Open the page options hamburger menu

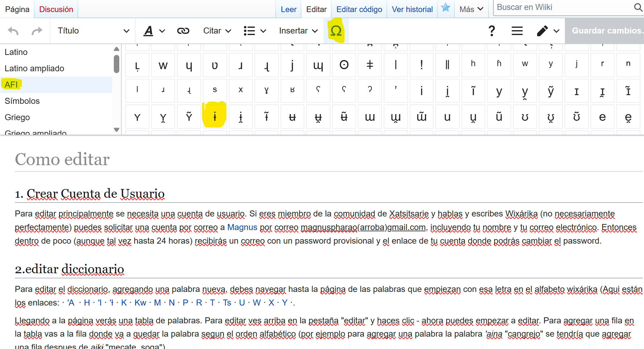(x=517, y=31)
